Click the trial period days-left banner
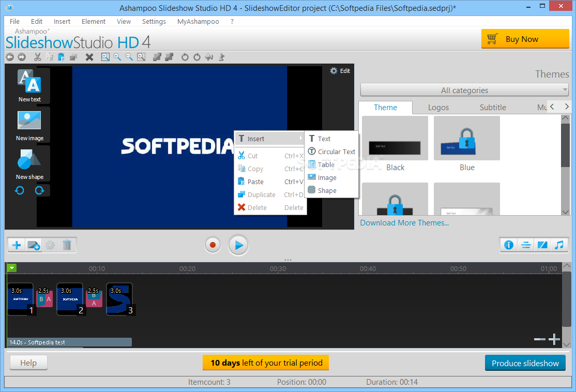 pos(266,363)
